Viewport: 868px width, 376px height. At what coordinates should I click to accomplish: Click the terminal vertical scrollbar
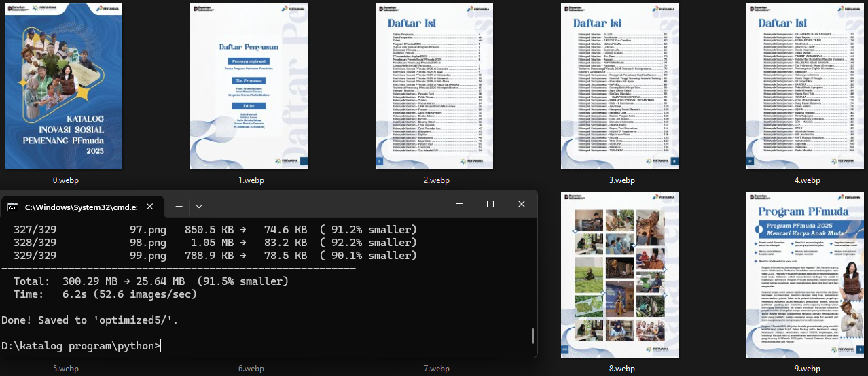(532, 336)
